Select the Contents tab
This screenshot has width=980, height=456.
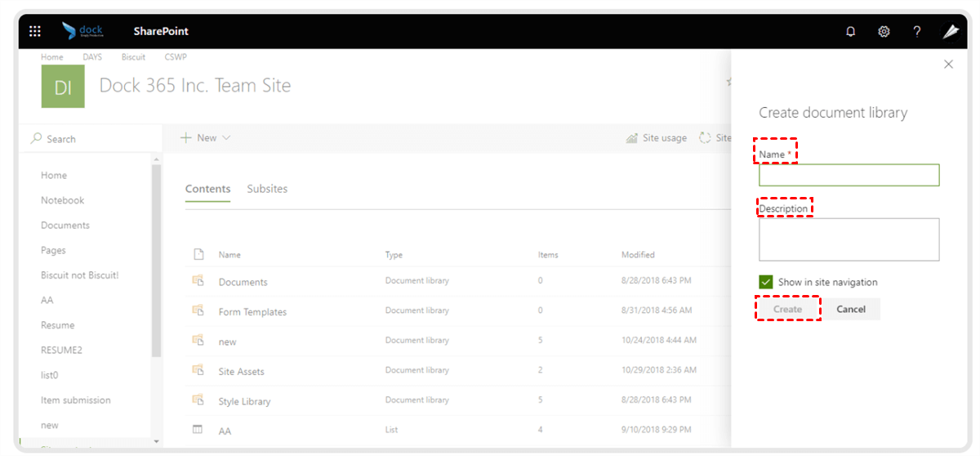[207, 189]
